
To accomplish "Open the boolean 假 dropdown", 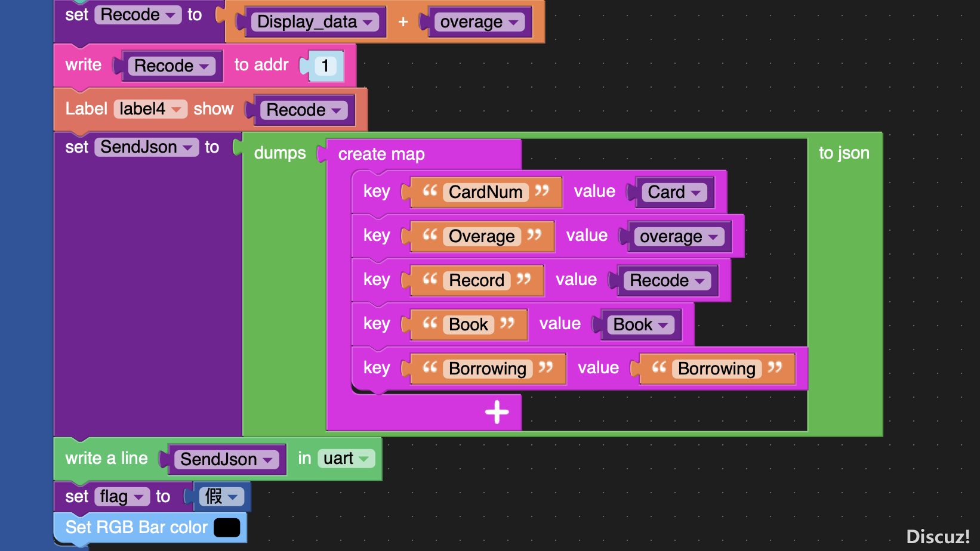I will point(221,497).
